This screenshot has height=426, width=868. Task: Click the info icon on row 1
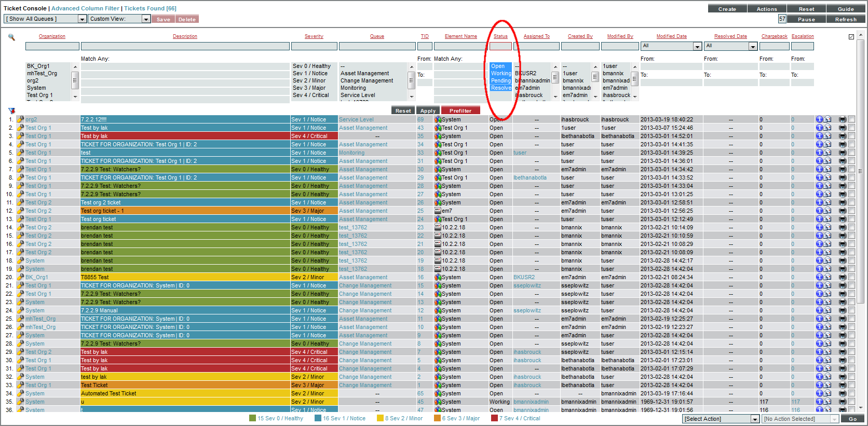click(x=819, y=119)
